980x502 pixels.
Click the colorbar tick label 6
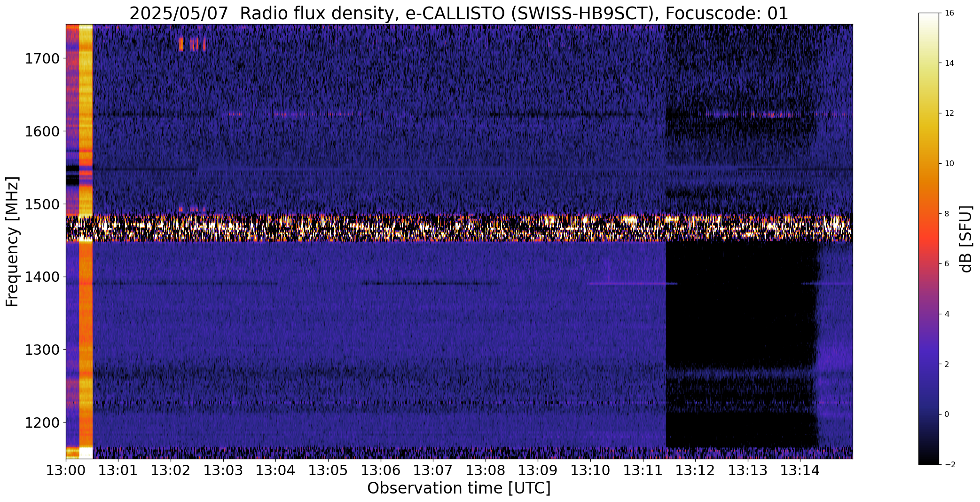coord(947,264)
